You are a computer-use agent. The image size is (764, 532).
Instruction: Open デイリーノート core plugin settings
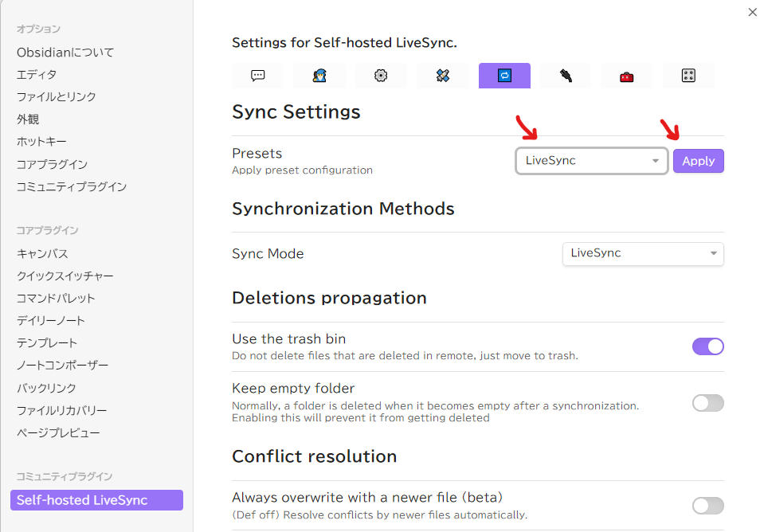pos(51,320)
